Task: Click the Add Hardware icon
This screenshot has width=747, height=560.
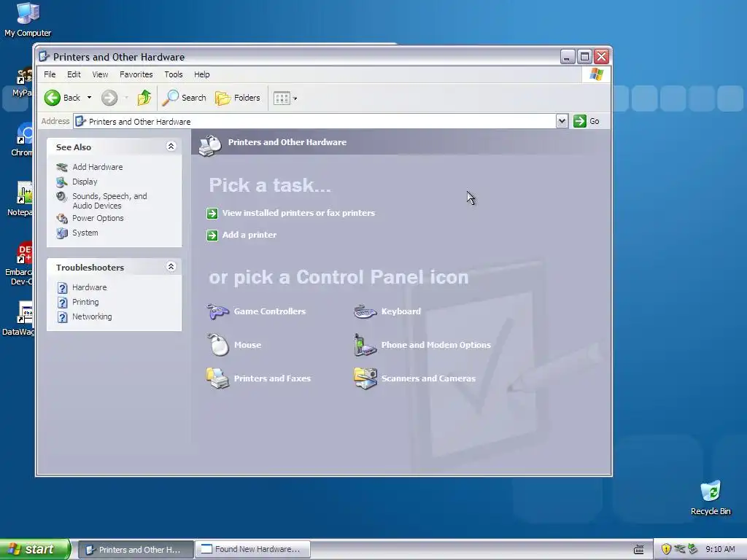Action: pyautogui.click(x=62, y=167)
